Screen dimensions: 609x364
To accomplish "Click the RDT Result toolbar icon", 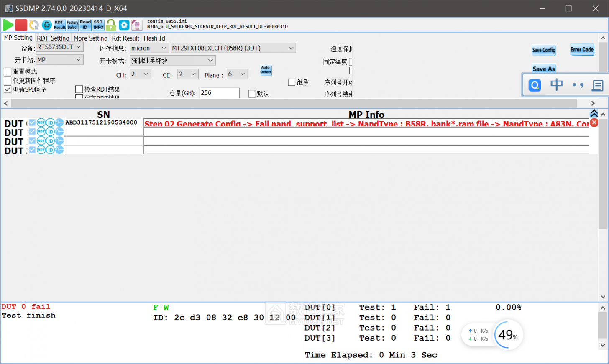I will coord(59,25).
